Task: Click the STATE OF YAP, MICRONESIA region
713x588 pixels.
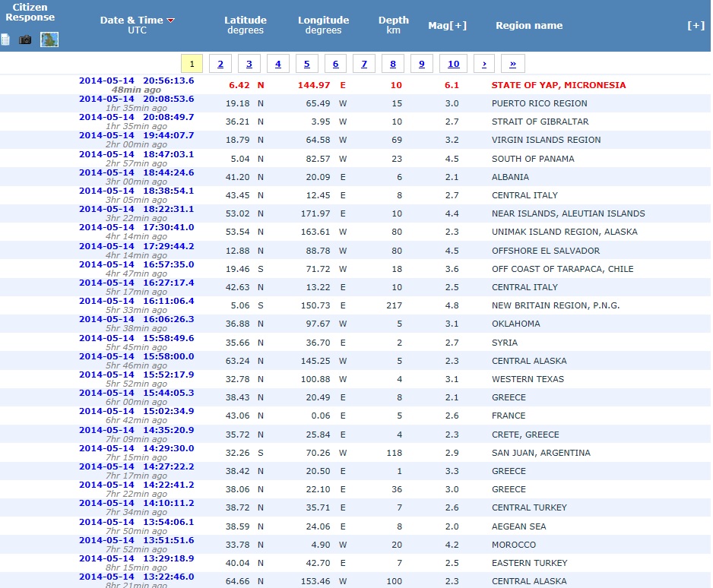Action: 559,85
